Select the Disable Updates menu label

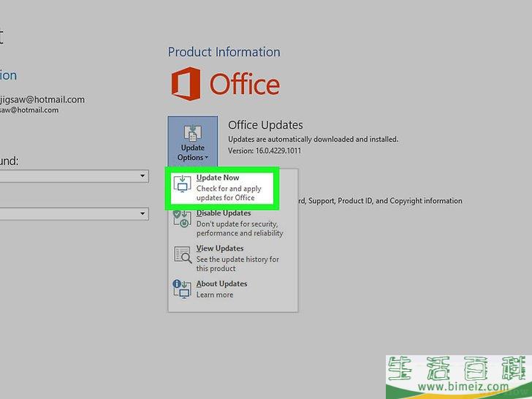tap(224, 213)
